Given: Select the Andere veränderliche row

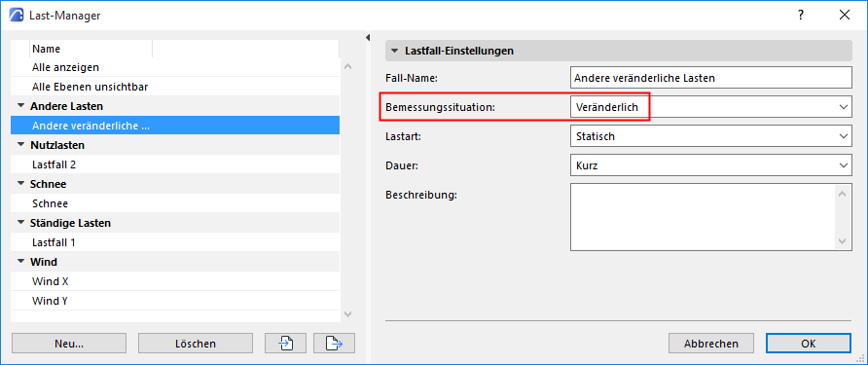Looking at the screenshot, I should coord(175,126).
